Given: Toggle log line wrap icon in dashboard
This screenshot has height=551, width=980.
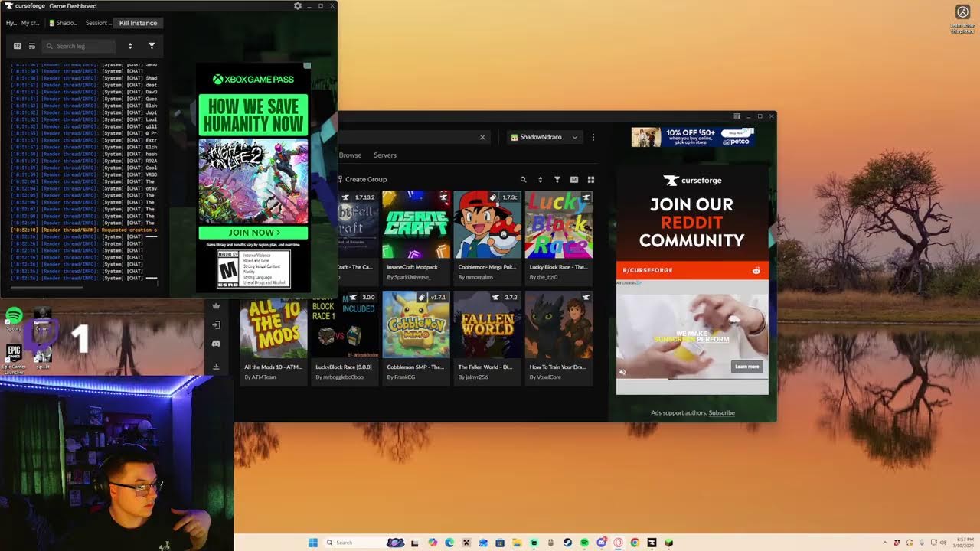Looking at the screenshot, I should (x=32, y=46).
